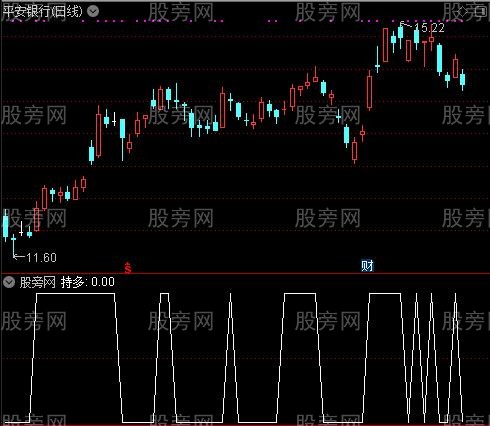Click the 股旁网 indicator name label
Image resolution: width=490 pixels, height=426 pixels.
[38, 282]
